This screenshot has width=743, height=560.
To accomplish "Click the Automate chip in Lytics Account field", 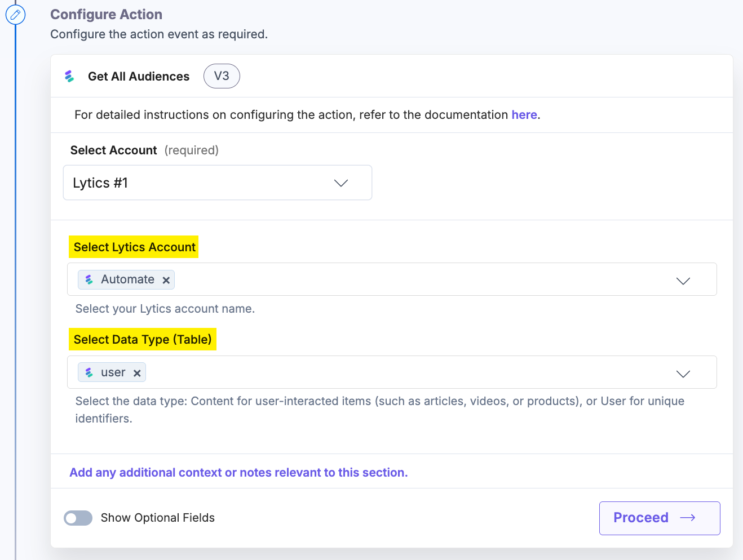I will tap(126, 279).
